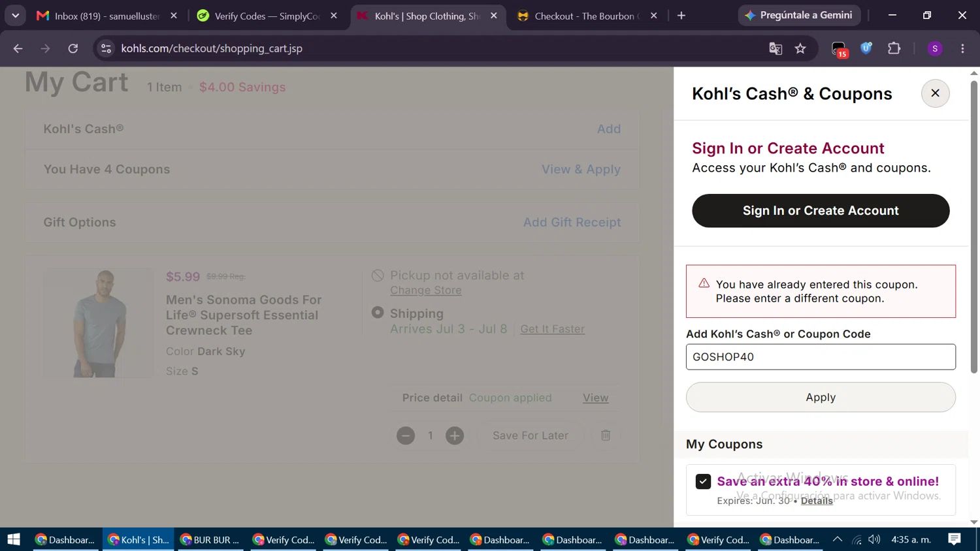Open coupon Details link

point(817,501)
